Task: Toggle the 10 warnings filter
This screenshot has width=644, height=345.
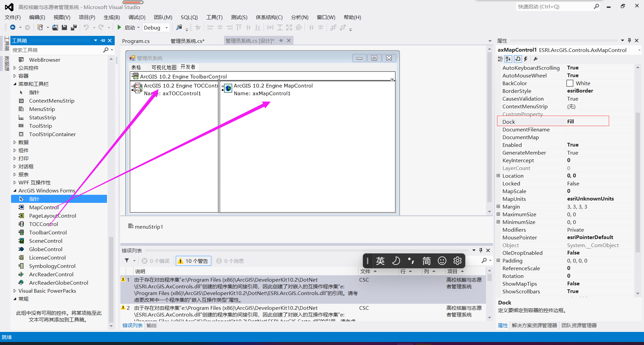Action: [x=194, y=261]
